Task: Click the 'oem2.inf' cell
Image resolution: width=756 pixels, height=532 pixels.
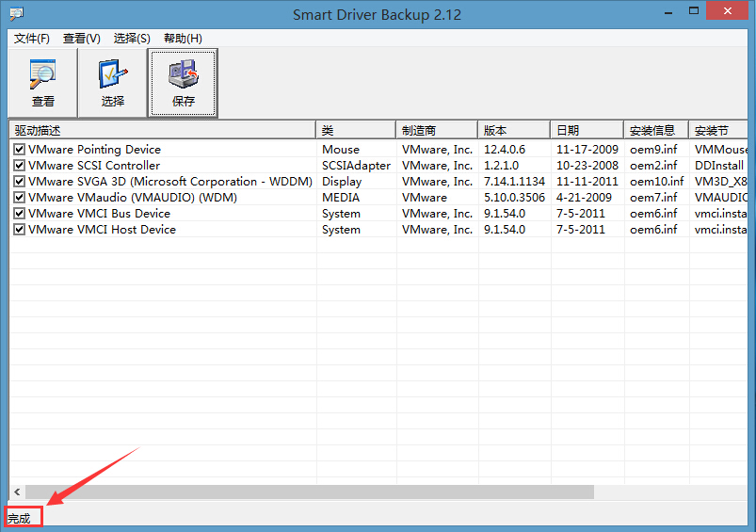Action: pos(653,166)
